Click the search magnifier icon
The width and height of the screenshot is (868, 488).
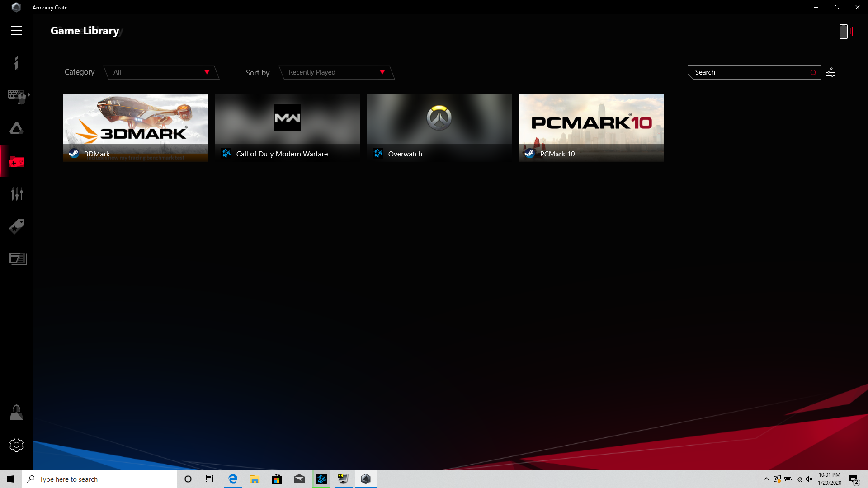pos(813,72)
